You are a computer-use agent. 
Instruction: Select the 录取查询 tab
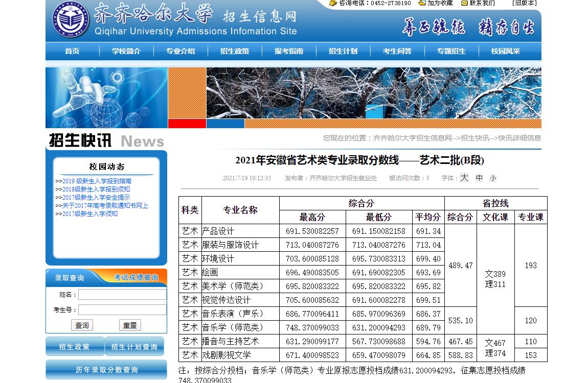[x=70, y=278]
